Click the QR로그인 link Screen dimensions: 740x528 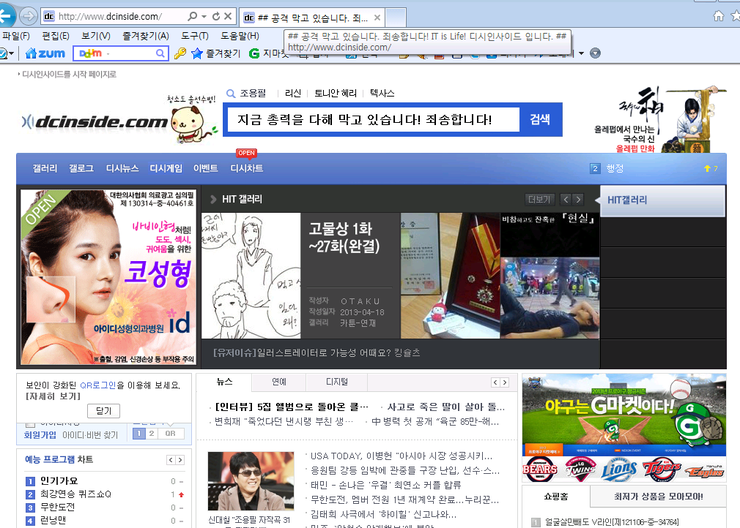click(98, 385)
